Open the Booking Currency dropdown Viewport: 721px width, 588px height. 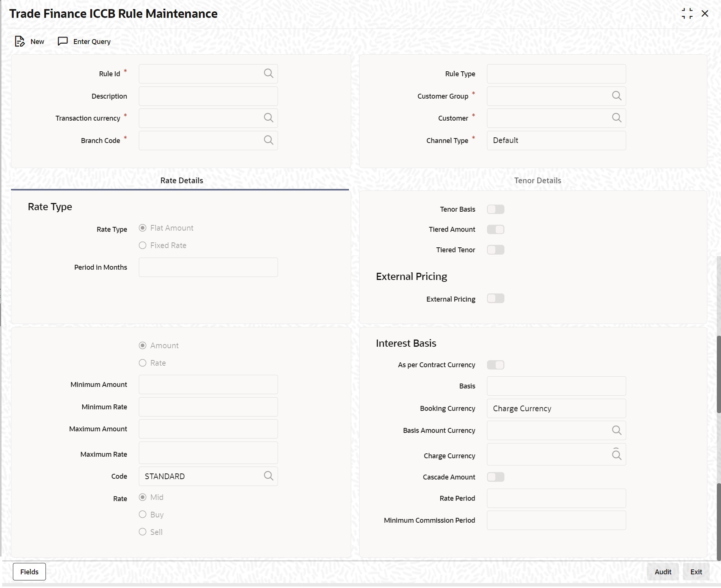[x=556, y=408]
